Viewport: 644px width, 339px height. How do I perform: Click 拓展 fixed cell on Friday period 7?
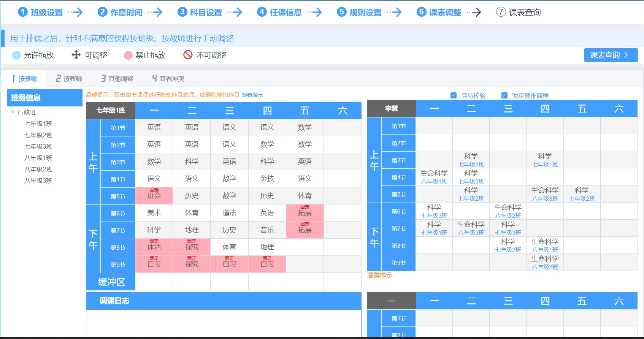point(305,230)
